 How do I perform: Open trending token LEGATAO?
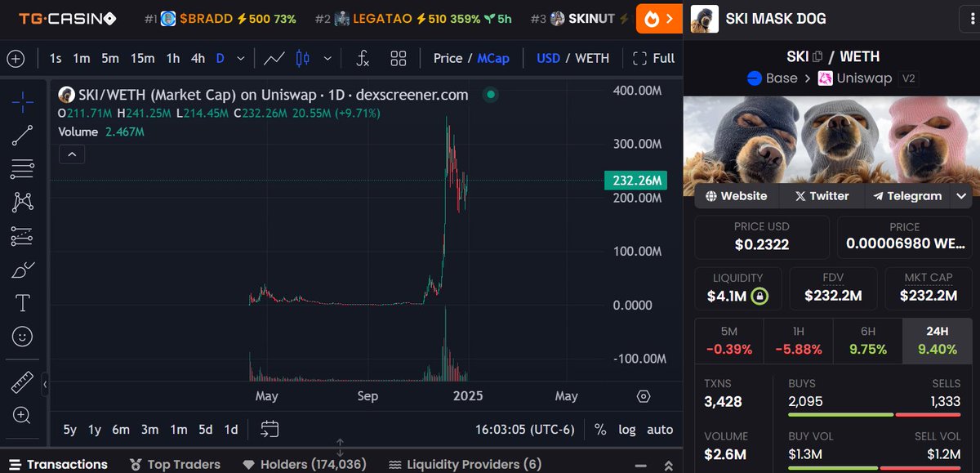(413, 18)
